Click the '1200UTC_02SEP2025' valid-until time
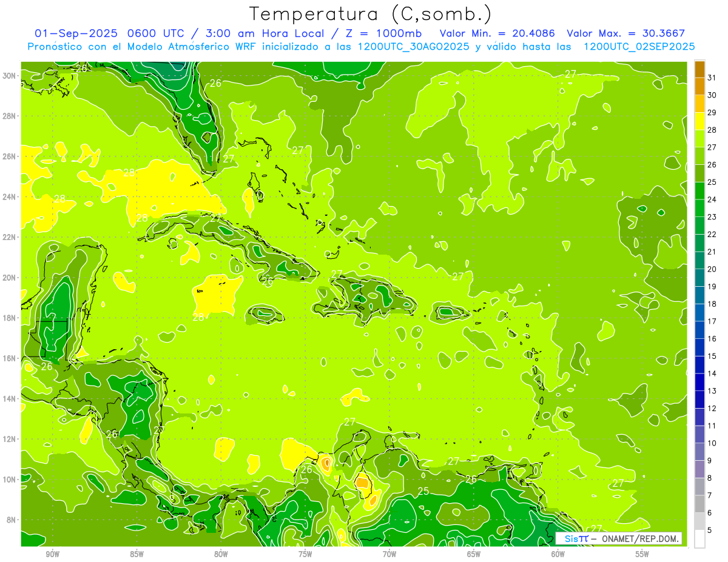The image size is (728, 562). [x=639, y=47]
